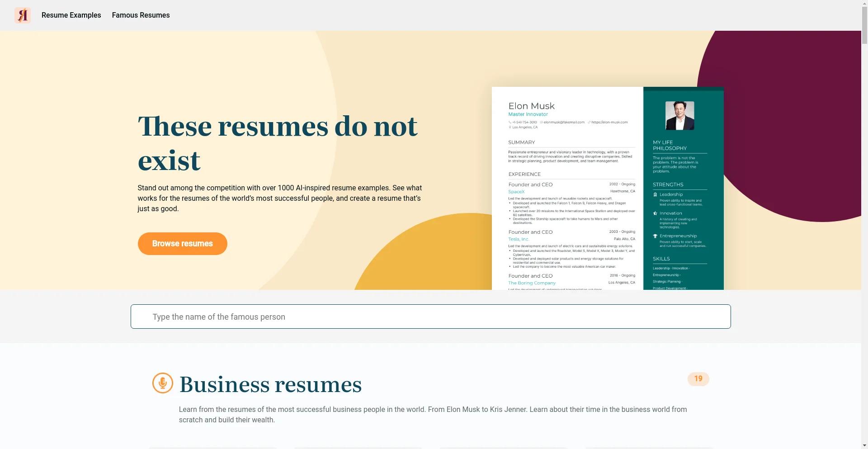The width and height of the screenshot is (868, 449).
Task: Click Elon Musk's portrait photo in resume
Action: (680, 116)
